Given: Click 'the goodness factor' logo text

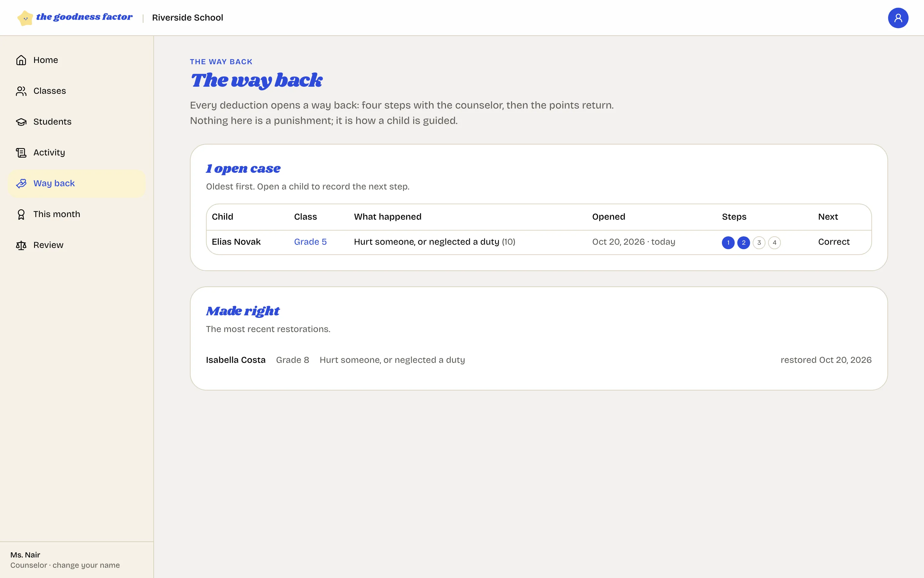Looking at the screenshot, I should click(x=84, y=17).
